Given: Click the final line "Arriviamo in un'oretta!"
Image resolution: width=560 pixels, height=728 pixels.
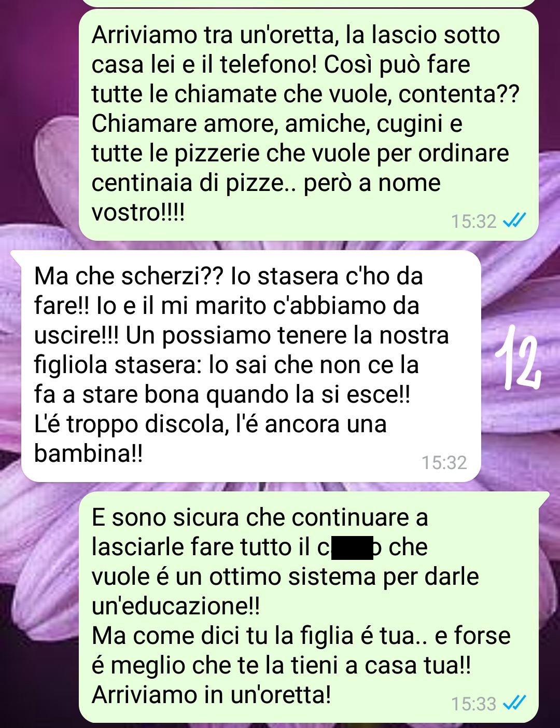Looking at the screenshot, I should coord(211,695).
